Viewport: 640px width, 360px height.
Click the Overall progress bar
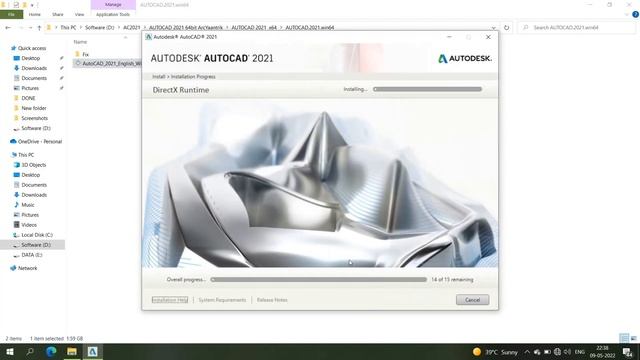318,280
